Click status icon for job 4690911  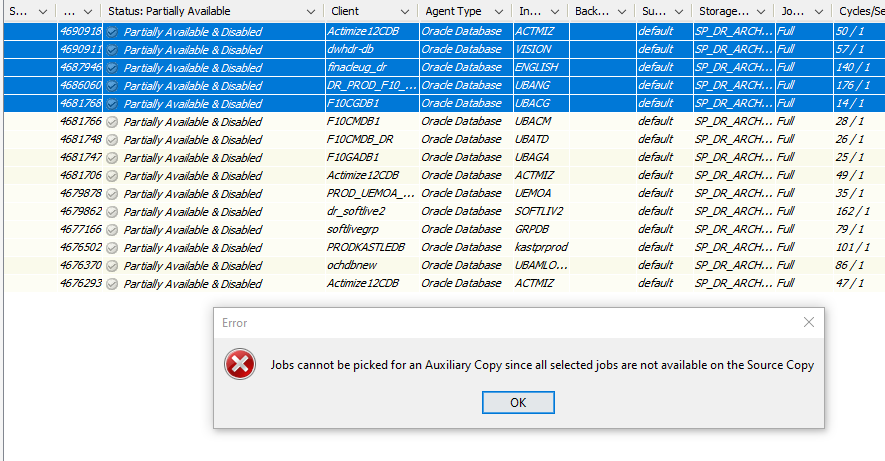coord(112,50)
